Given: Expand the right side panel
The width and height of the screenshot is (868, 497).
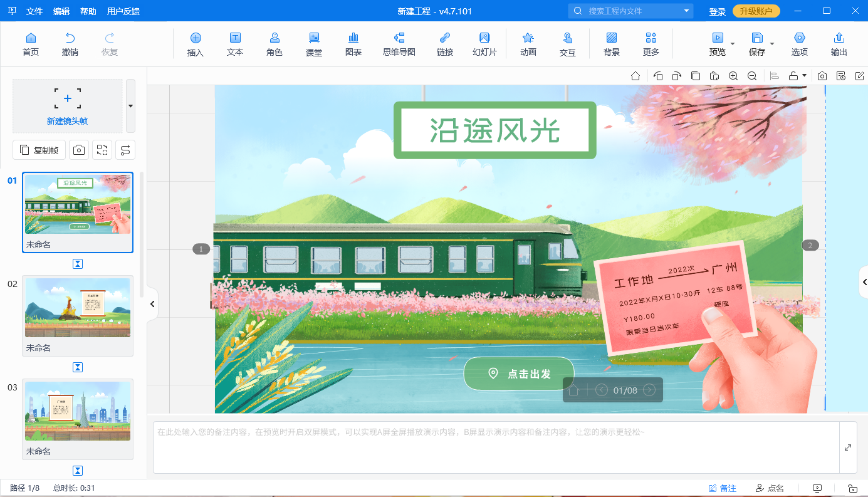Looking at the screenshot, I should tap(864, 283).
